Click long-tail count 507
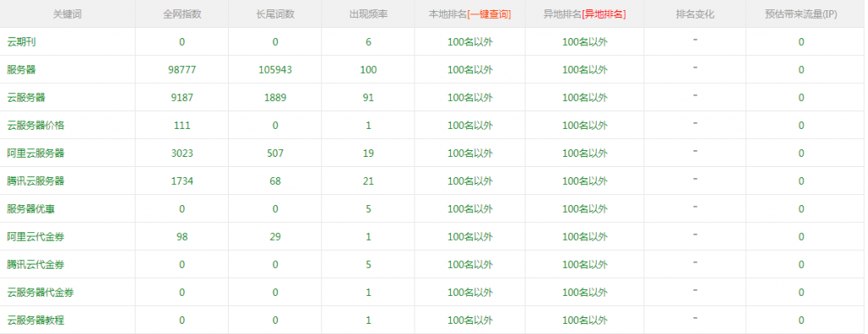Image resolution: width=868 pixels, height=334 pixels. point(275,153)
